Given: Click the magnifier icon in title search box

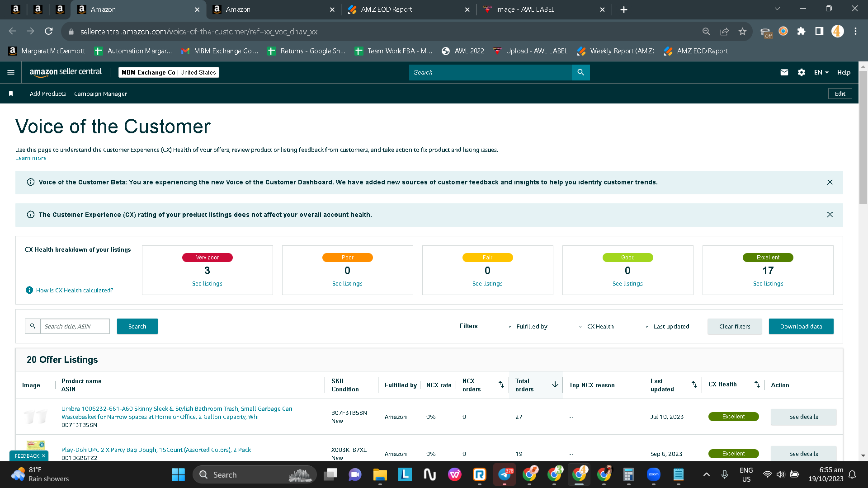Looking at the screenshot, I should click(33, 326).
